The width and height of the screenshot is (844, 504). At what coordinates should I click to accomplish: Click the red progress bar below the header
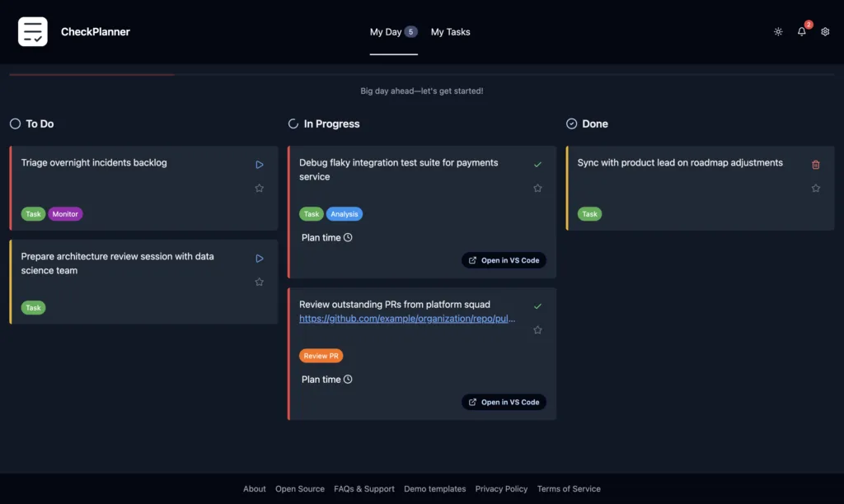[x=91, y=73]
